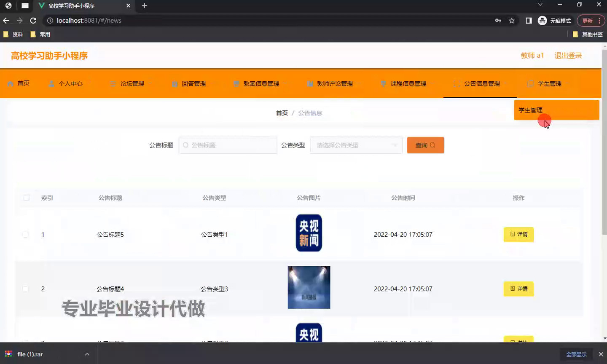This screenshot has height=364, width=607.
Task: Open 个人中心 menu
Action: [70, 83]
